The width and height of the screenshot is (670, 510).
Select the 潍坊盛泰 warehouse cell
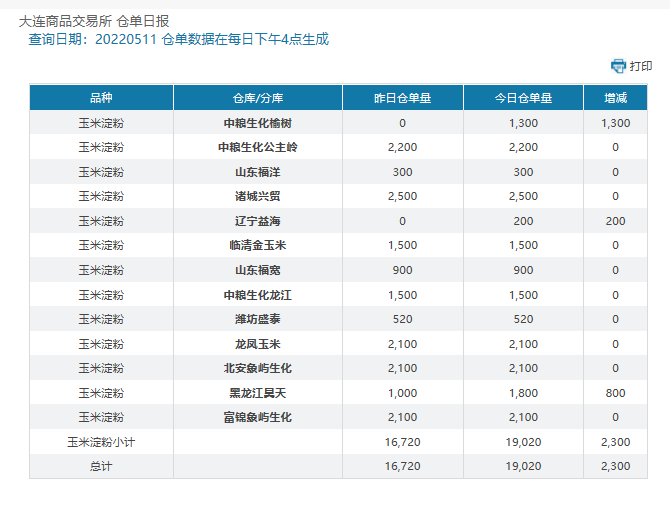click(258, 319)
